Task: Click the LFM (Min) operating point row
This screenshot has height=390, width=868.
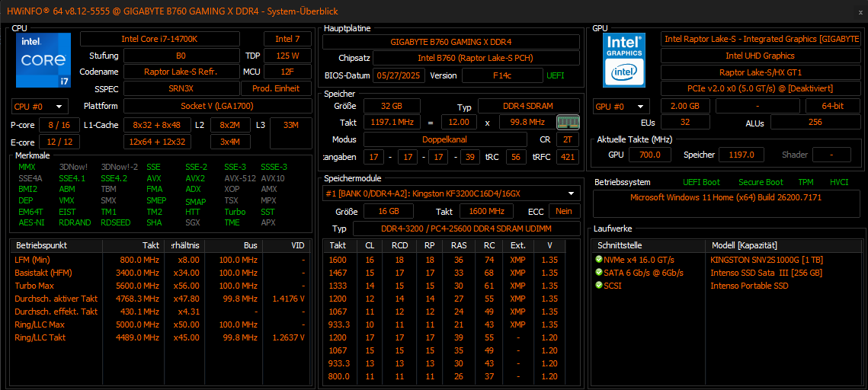Action: [160, 260]
